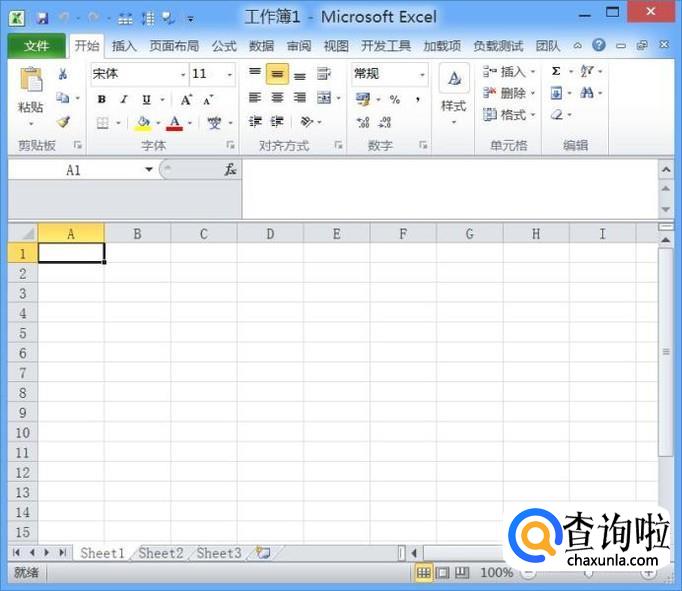
Task: Center text horizontally
Action: tap(277, 97)
